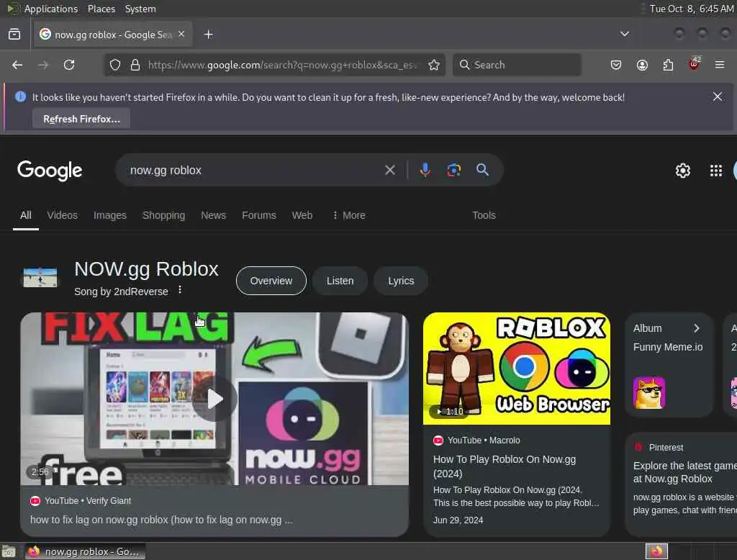Open the Places menu
The image size is (737, 560).
click(x=101, y=9)
